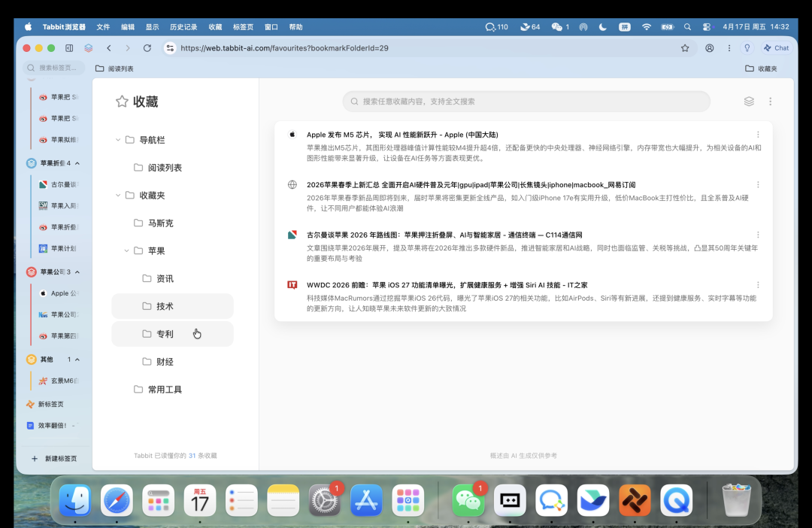Open Wi-Fi status in menu bar
The image size is (812, 528).
pyautogui.click(x=647, y=27)
